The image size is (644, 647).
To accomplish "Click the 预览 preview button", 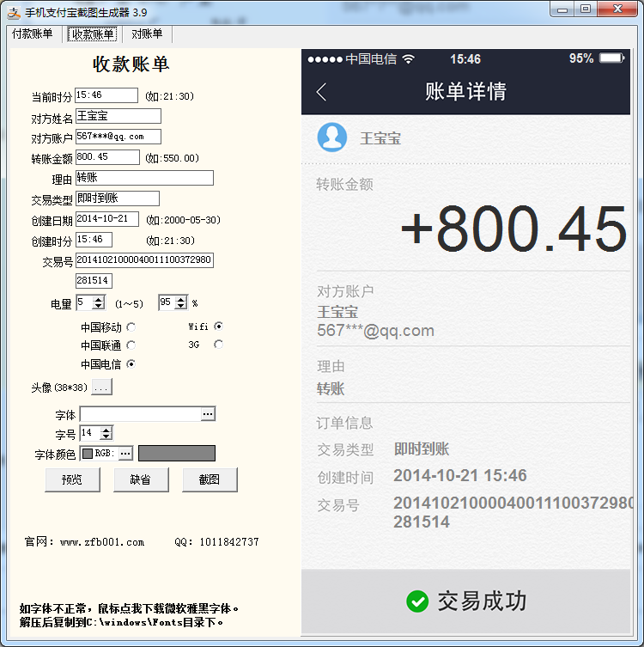I will [x=72, y=479].
